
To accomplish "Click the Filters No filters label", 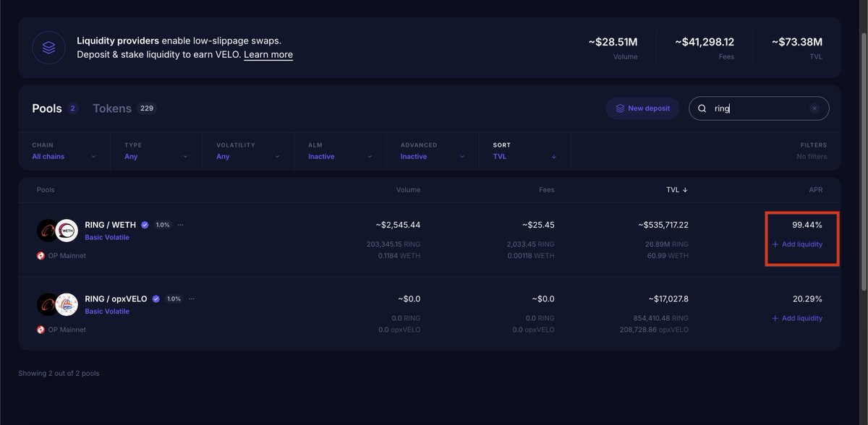I will coord(812,151).
